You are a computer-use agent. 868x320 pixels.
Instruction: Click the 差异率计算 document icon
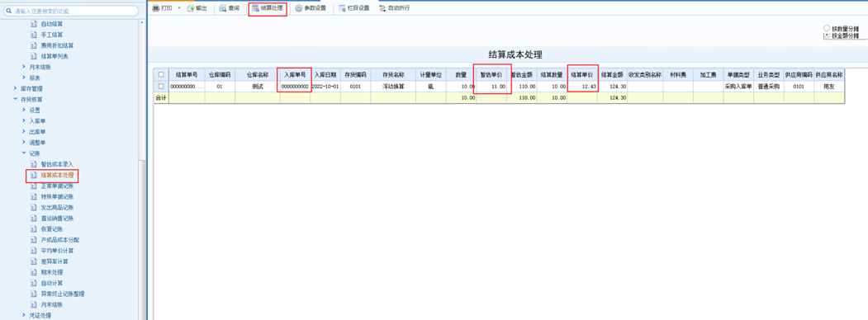click(x=34, y=261)
